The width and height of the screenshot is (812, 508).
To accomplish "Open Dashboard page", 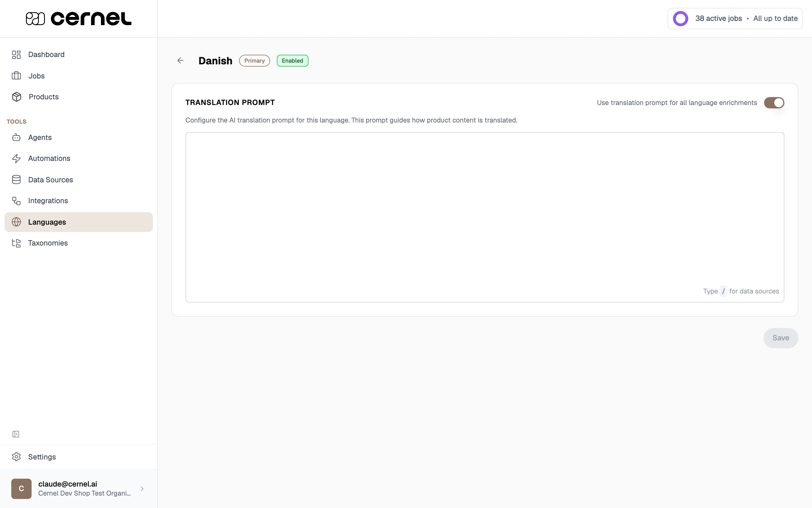I will tap(78, 54).
